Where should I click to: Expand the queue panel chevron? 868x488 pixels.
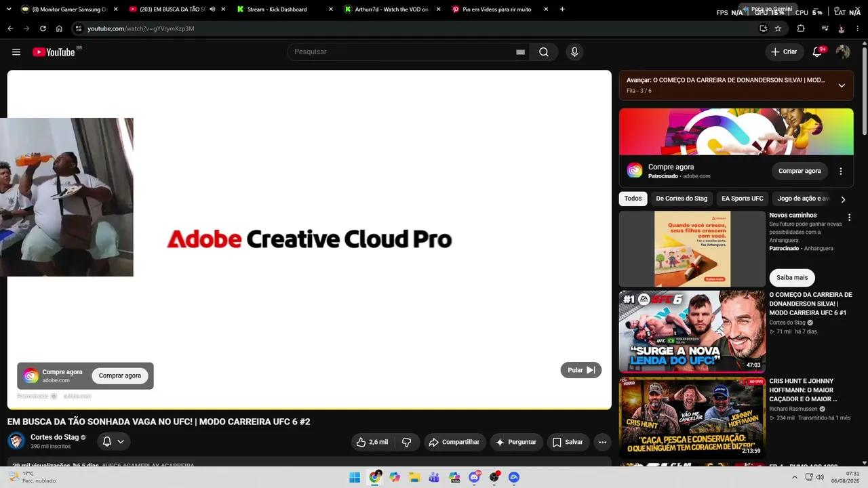842,85
